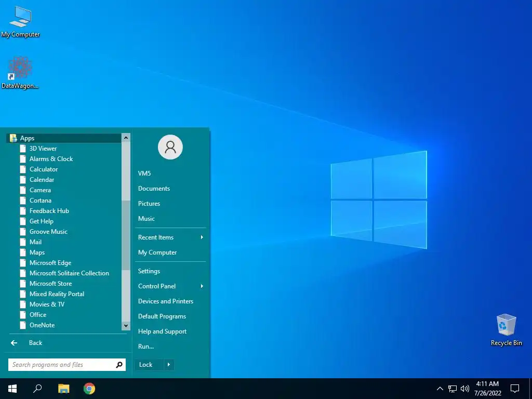Open the DataWagon desktop shortcut
The height and width of the screenshot is (399, 532).
[20, 73]
